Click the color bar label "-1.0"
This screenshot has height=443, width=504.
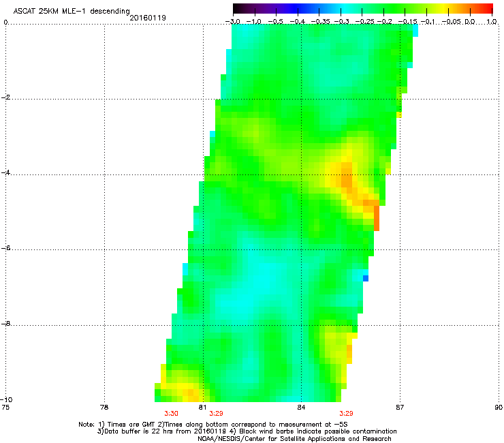point(254,22)
